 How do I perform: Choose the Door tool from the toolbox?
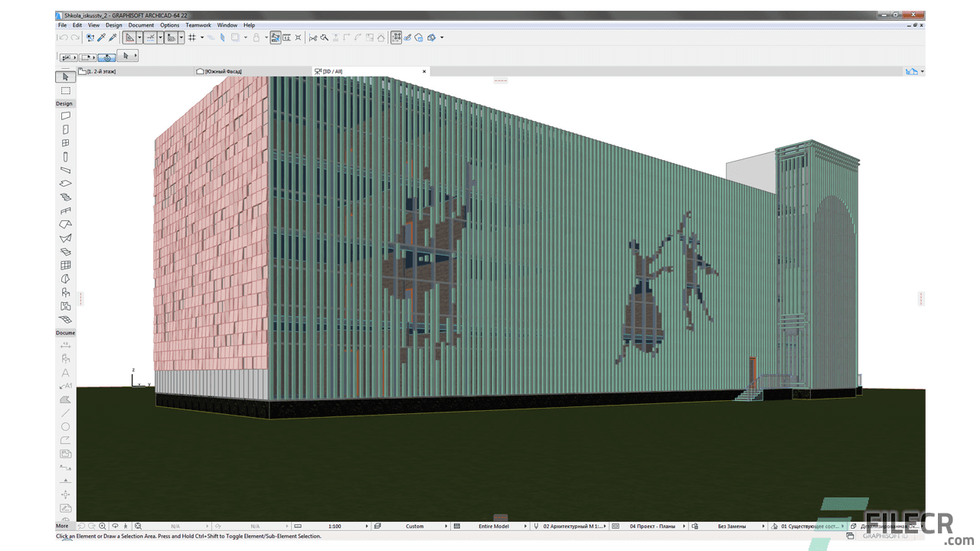pyautogui.click(x=65, y=129)
